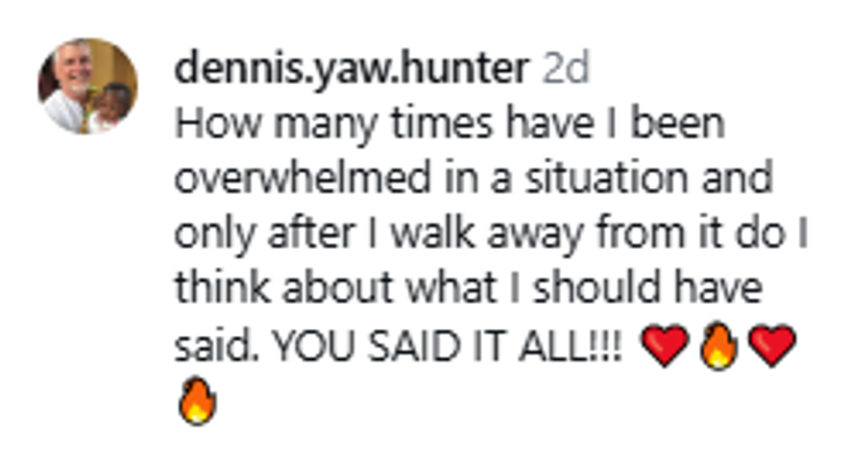Screen dimensions: 868x453
Task: Click the word from in the third line
Action: point(592,236)
